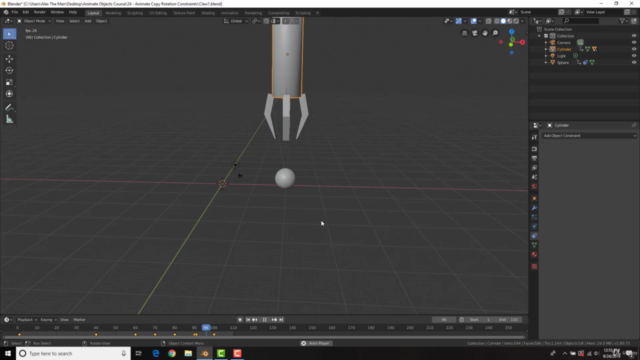Open the Modifiers properties tab
Screen dimensions: 640x360
[534, 208]
